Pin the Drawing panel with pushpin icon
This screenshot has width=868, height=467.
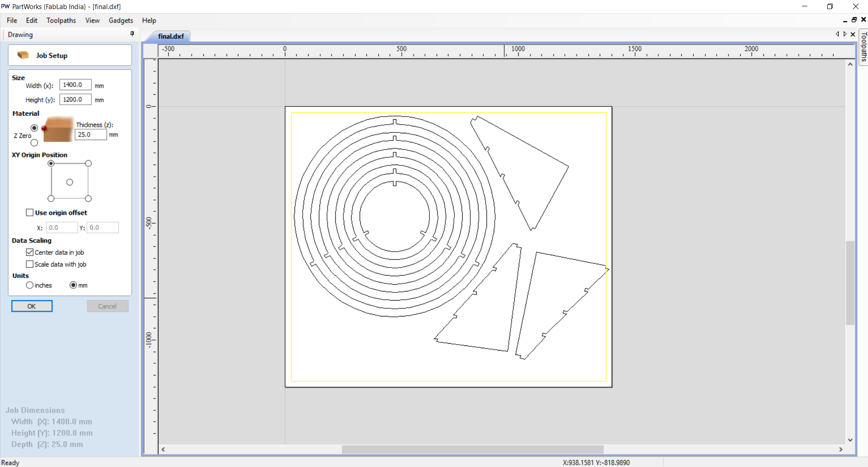(132, 34)
